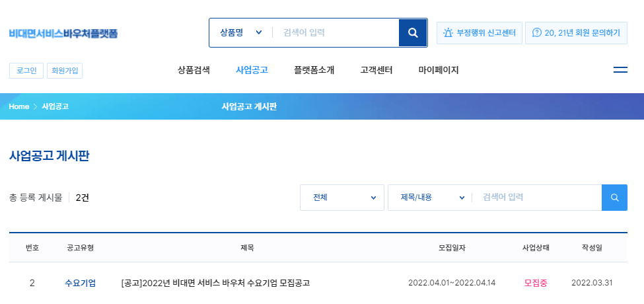Click the 제목 column header
Viewport: 644px width, 304px height.
click(247, 248)
